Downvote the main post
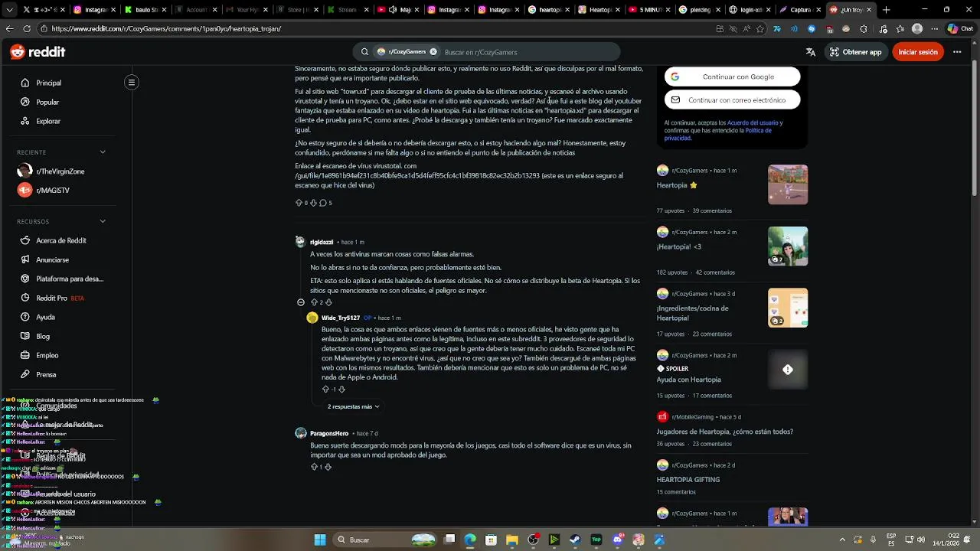The height and width of the screenshot is (551, 980). (313, 203)
